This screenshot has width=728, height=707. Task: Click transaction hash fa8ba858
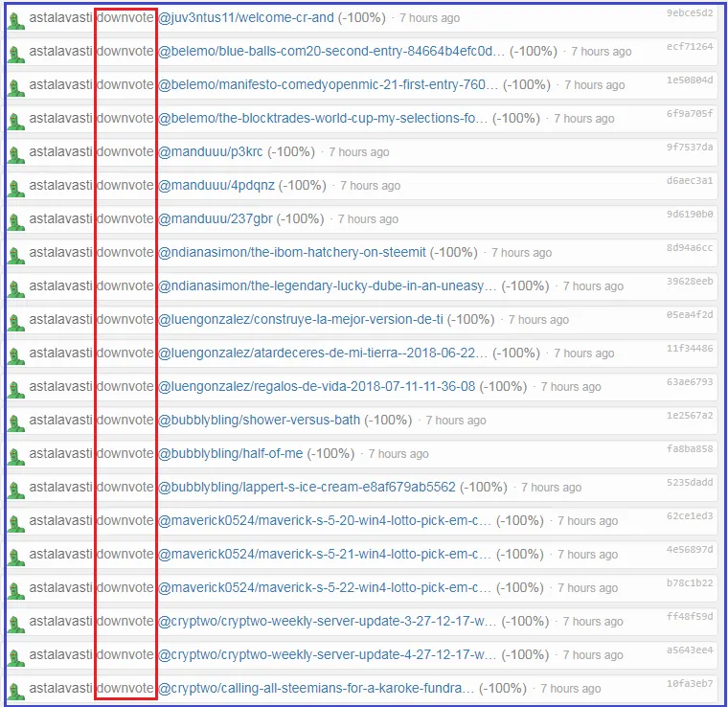(x=690, y=448)
